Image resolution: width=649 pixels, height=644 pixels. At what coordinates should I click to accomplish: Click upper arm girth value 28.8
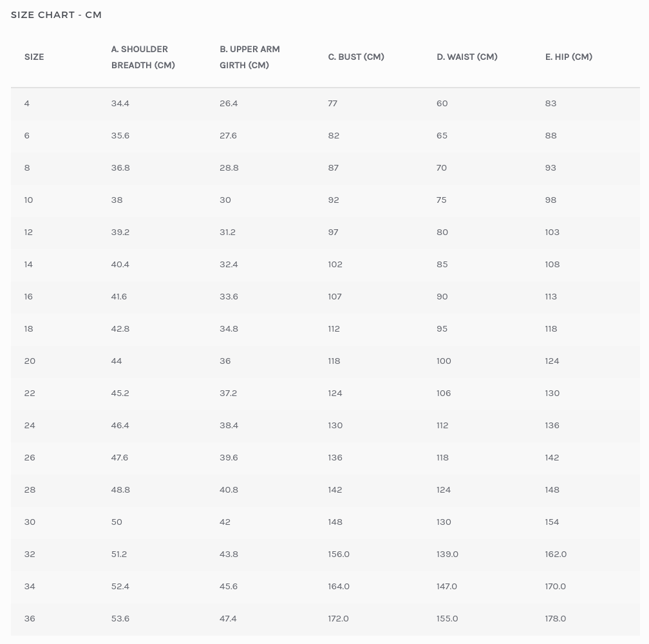[229, 167]
